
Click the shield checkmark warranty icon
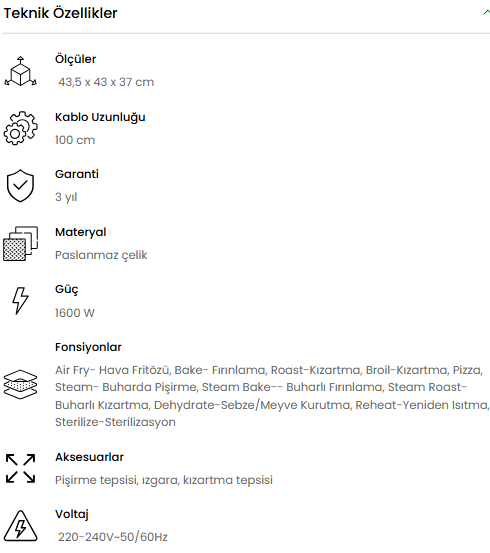20,186
